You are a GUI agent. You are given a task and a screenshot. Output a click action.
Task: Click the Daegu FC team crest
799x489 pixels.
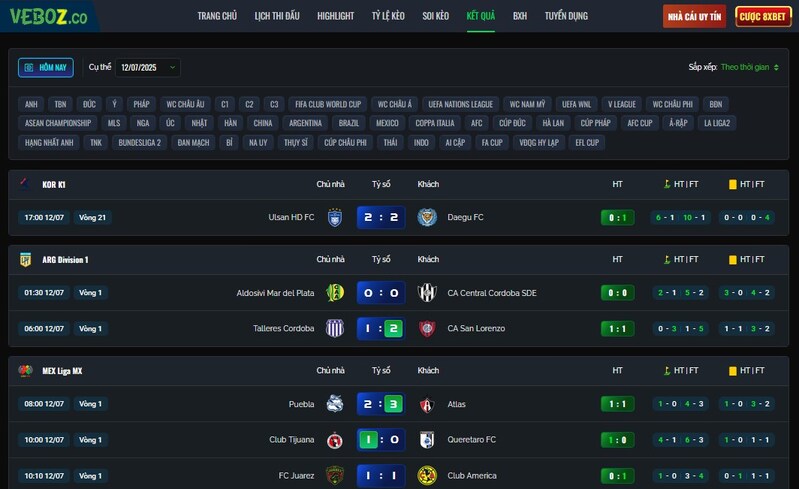427,218
